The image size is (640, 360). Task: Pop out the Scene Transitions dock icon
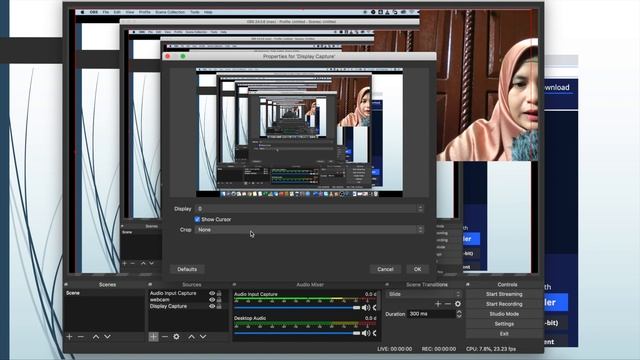point(387,284)
